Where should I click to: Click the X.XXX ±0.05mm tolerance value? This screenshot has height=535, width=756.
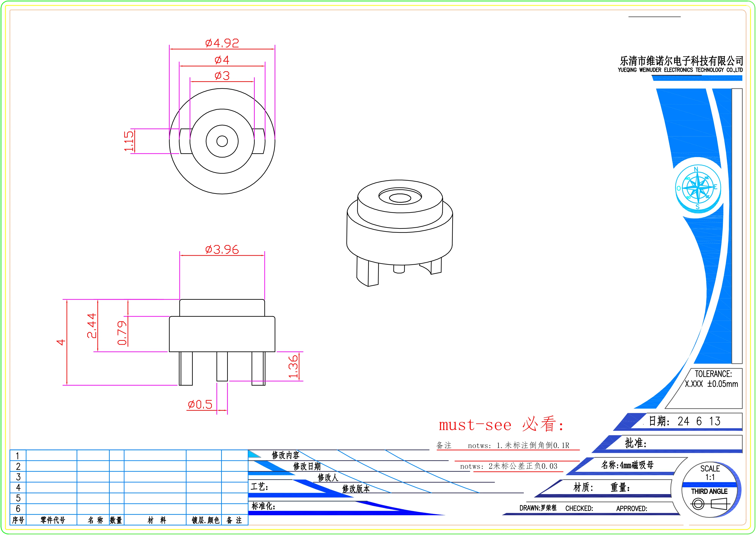click(711, 384)
